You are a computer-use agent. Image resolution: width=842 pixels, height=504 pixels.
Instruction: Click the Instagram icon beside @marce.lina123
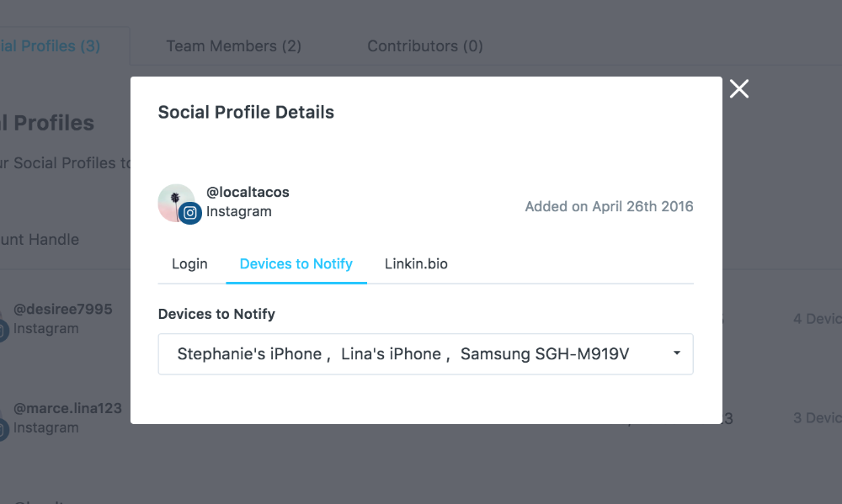[x=3, y=429]
